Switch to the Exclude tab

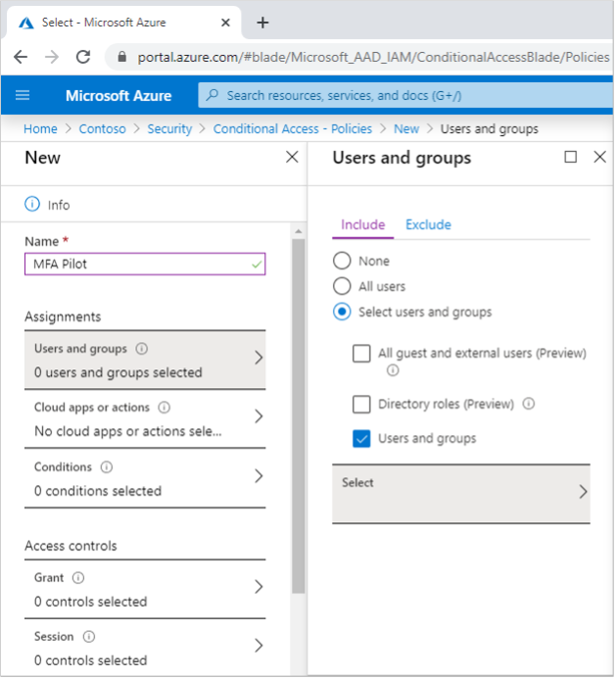pyautogui.click(x=428, y=224)
